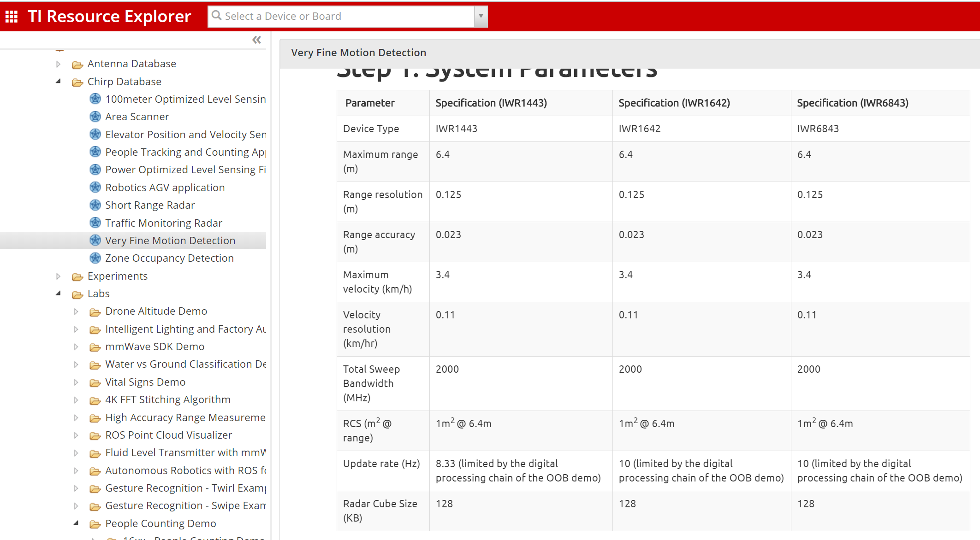Click the Vital Signs Demo folder icon

coord(95,383)
